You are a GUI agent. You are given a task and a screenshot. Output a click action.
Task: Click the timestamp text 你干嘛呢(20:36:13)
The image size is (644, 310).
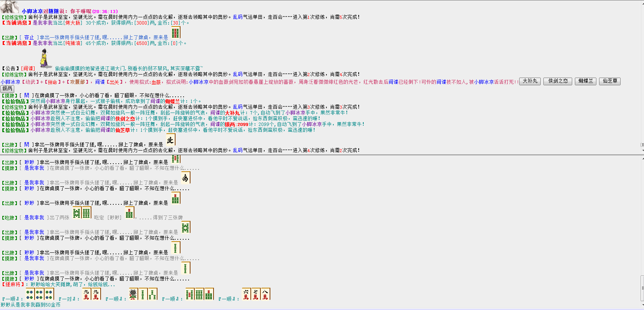click(x=94, y=12)
